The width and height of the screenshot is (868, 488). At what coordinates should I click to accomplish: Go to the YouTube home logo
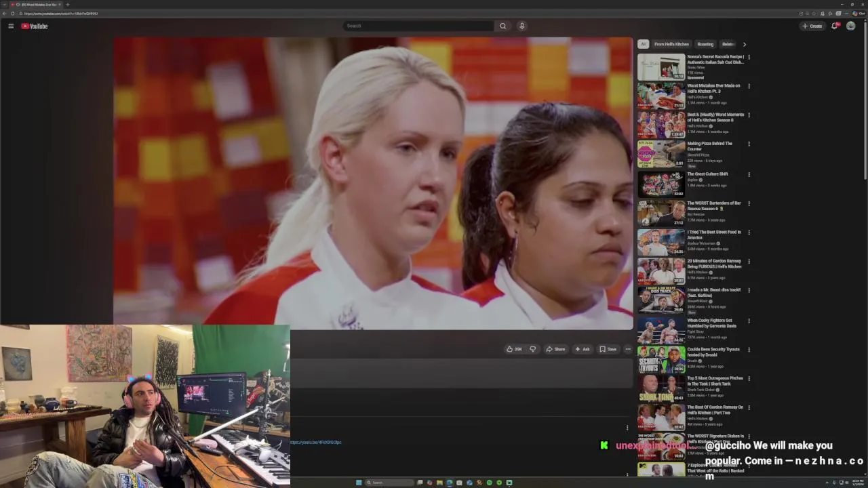point(34,26)
